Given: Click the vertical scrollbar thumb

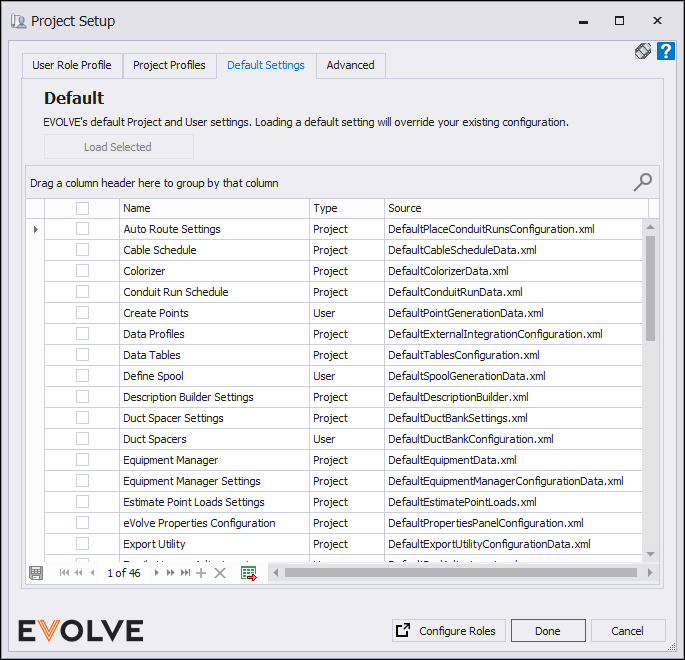Looking at the screenshot, I should (650, 288).
